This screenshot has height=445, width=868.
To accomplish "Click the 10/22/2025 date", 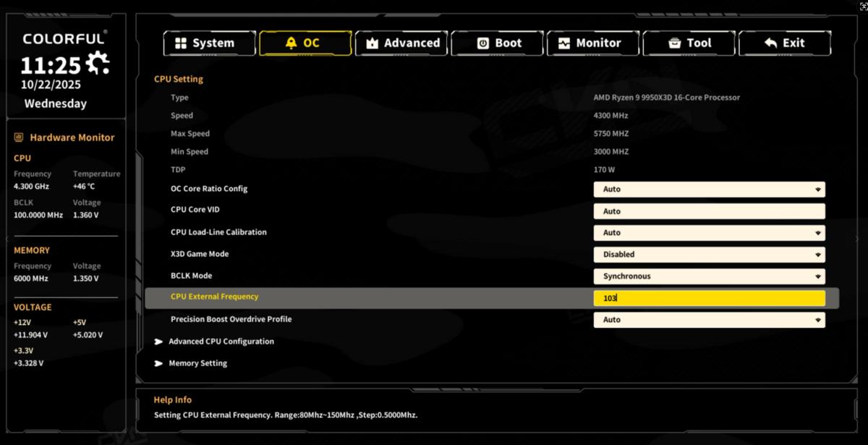I will [49, 85].
